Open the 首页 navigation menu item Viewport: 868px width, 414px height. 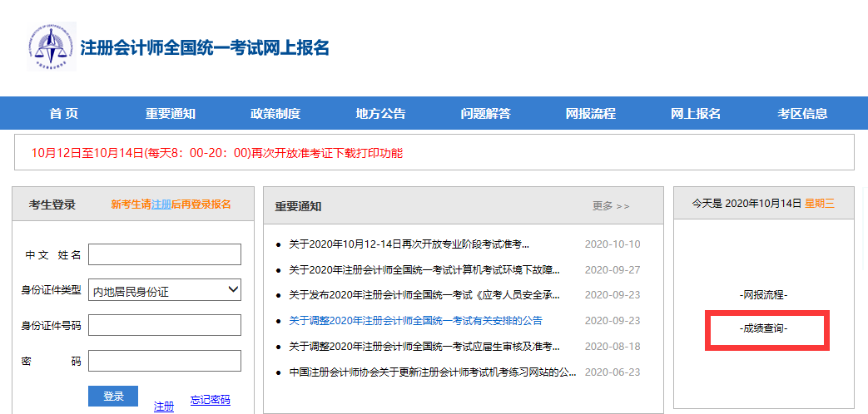tap(64, 114)
